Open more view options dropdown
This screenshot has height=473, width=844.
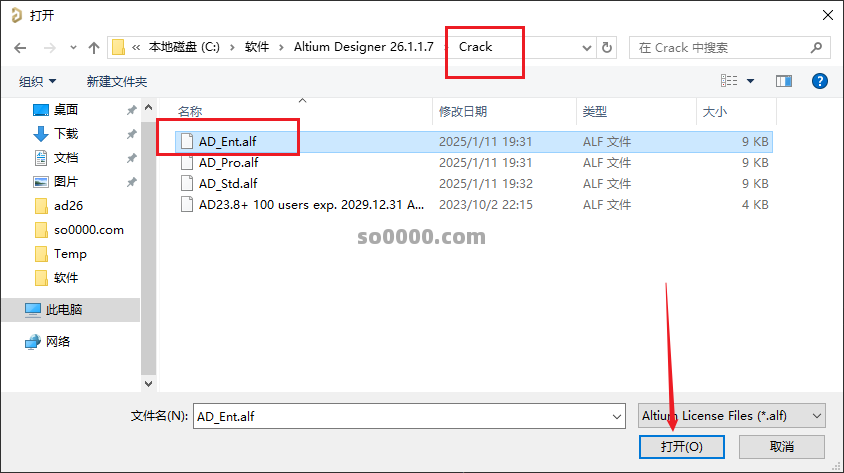click(x=750, y=81)
